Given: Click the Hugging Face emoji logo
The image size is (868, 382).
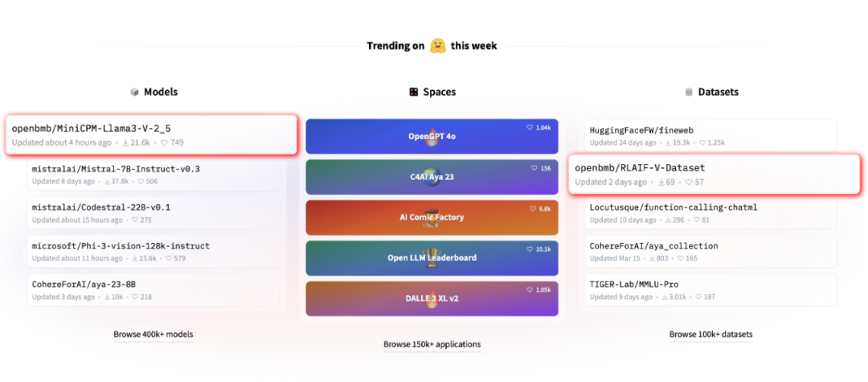Looking at the screenshot, I should pyautogui.click(x=437, y=46).
